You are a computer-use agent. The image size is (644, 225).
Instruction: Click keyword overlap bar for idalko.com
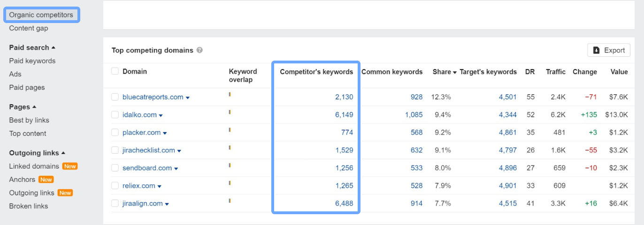(x=230, y=112)
